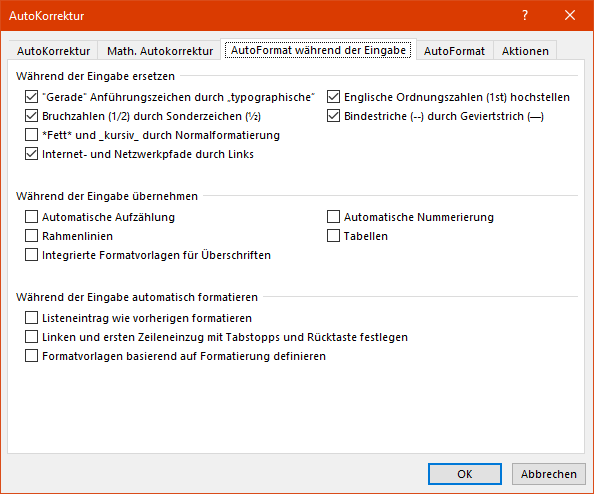The image size is (594, 494).
Task: Uncheck Bindestriche durch Geviertstrich option
Action: [333, 116]
